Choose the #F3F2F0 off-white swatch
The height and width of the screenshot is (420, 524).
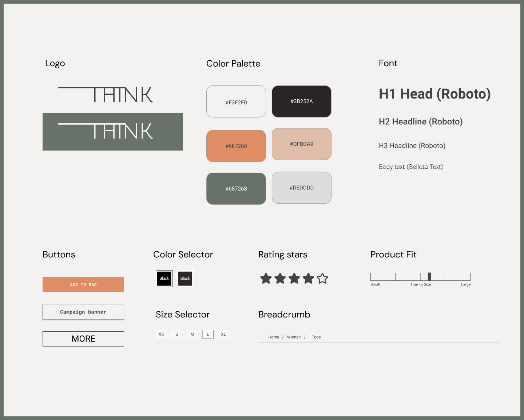236,102
